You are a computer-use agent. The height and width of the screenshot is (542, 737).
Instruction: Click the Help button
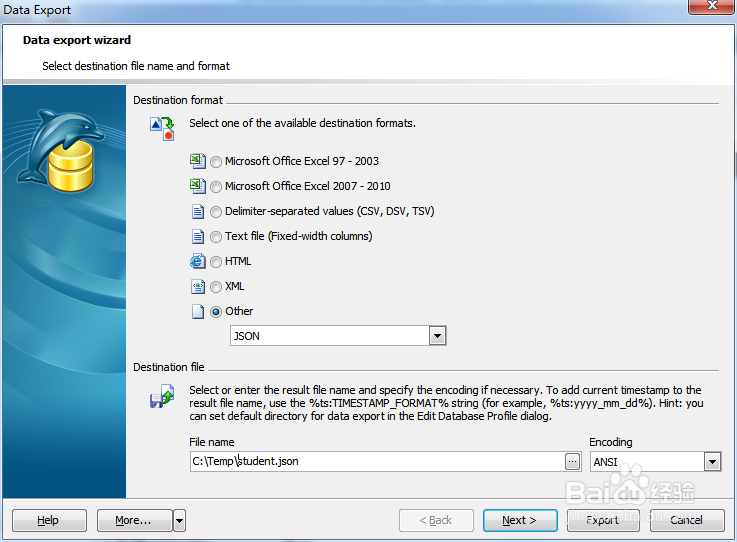pos(49,520)
